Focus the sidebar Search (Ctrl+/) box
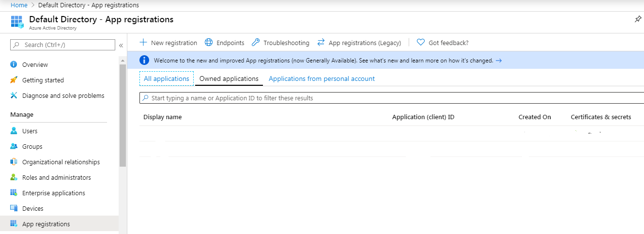The width and height of the screenshot is (644, 234). (62, 45)
